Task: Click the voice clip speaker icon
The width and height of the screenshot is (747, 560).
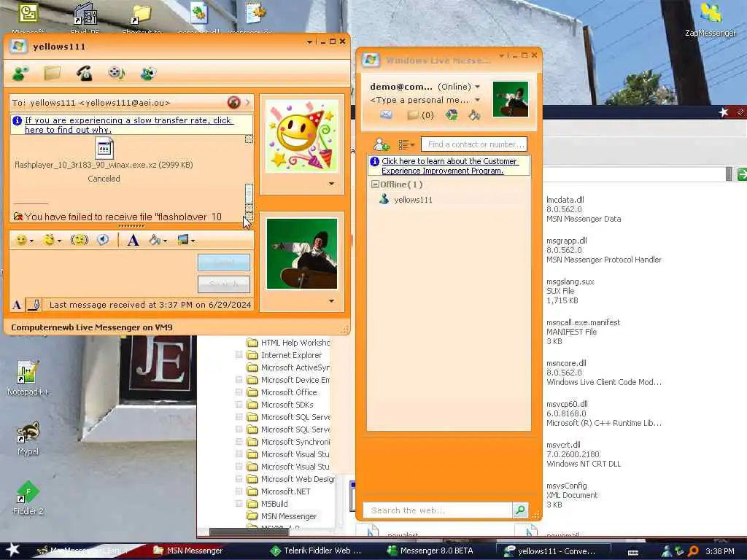Action: pos(103,240)
